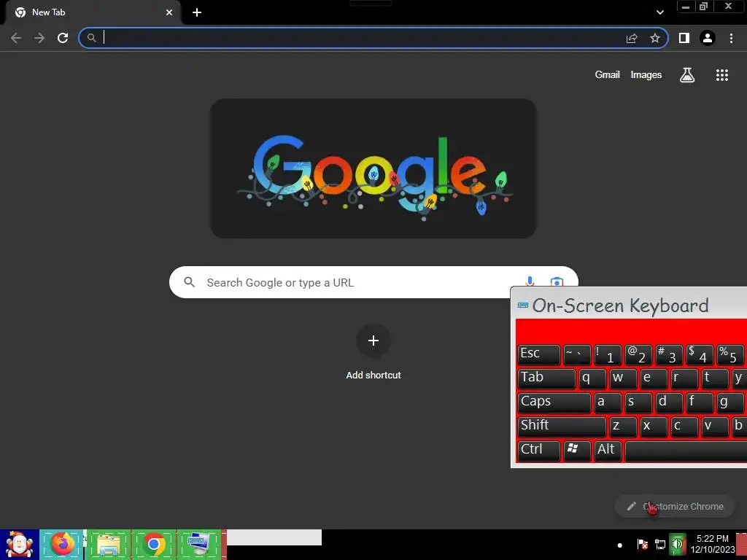Tap the Tab key on On-Screen Keyboard

[x=546, y=378]
